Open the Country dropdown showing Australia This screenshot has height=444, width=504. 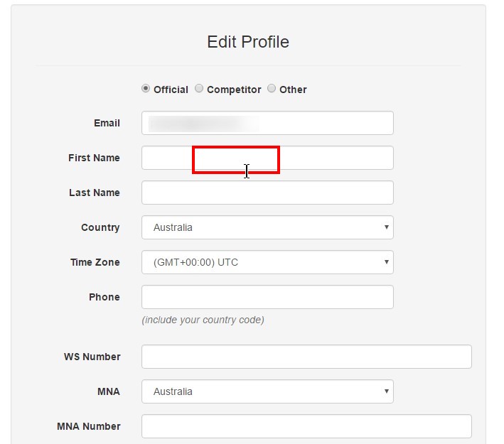pyautogui.click(x=267, y=227)
